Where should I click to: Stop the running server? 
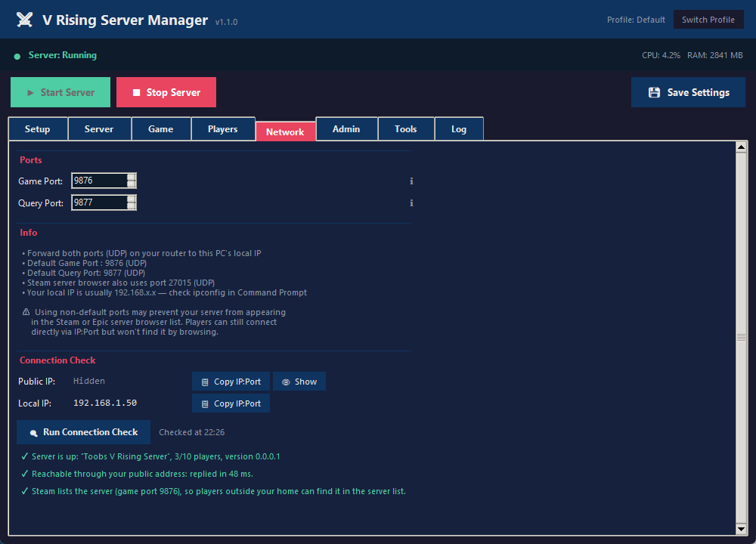point(166,92)
